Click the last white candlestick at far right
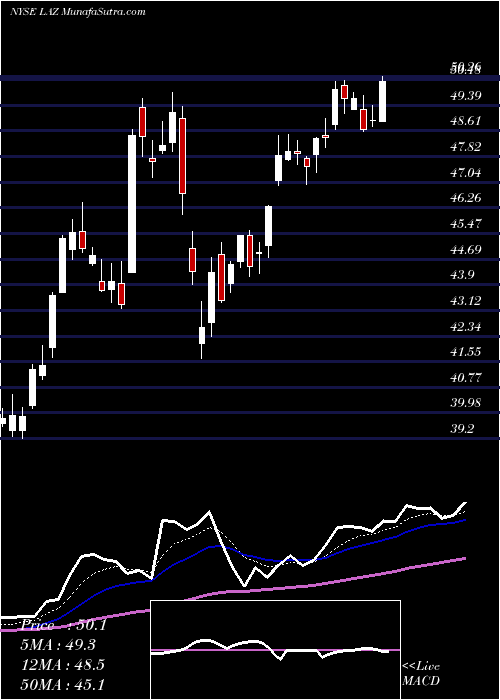The width and height of the screenshot is (500, 700). (383, 101)
